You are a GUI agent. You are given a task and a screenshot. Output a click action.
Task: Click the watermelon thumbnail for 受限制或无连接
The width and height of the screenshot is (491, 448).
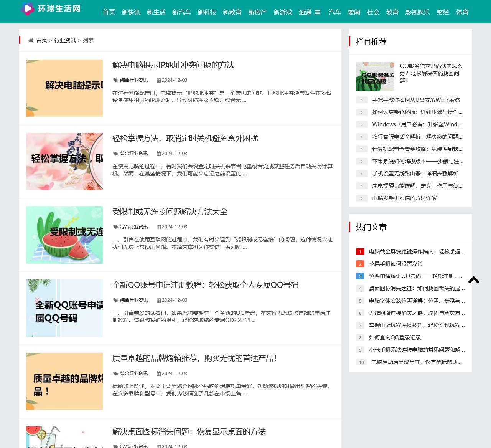[64, 235]
